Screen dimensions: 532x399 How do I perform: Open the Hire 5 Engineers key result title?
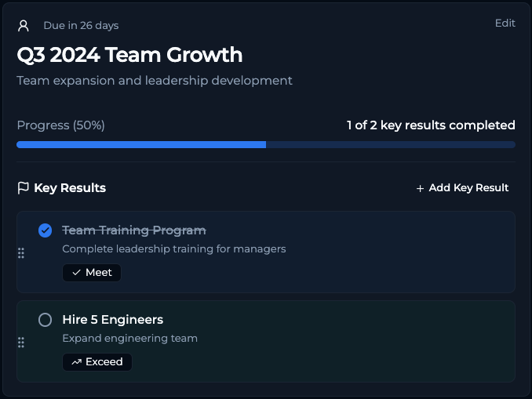pyautogui.click(x=112, y=320)
